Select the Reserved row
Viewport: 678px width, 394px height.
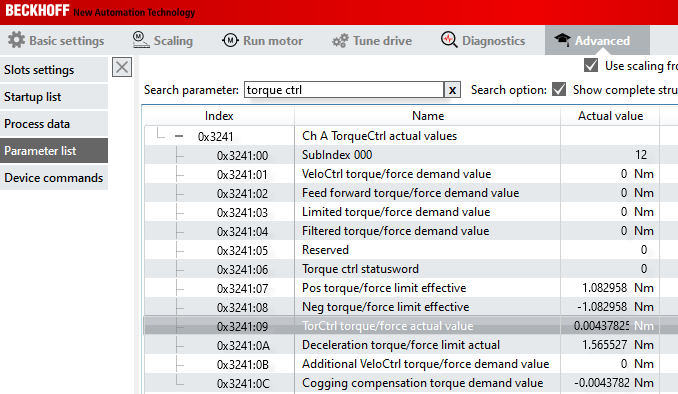click(x=411, y=250)
